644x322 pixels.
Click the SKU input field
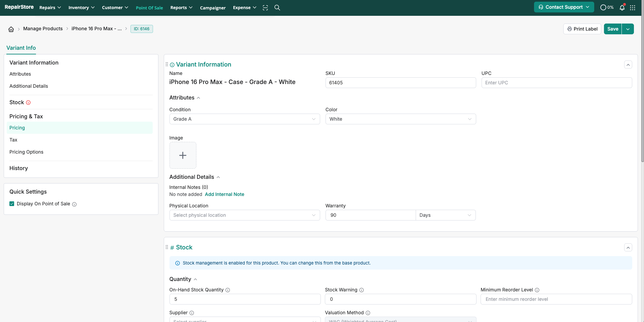400,83
